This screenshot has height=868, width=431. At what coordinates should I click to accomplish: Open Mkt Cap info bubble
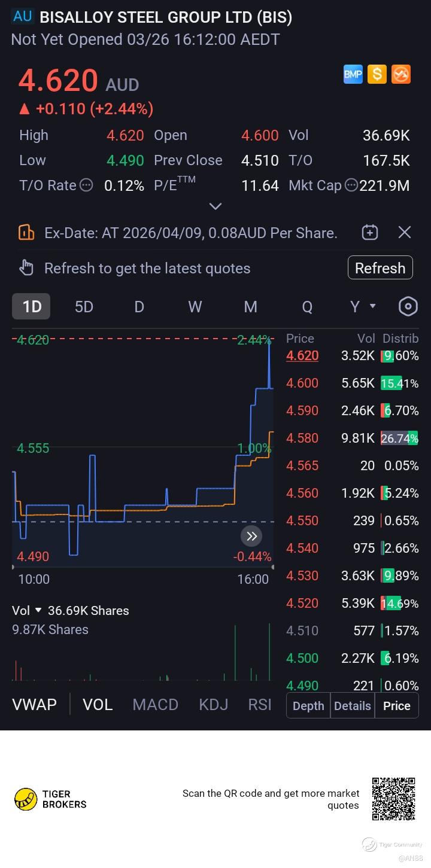pos(352,185)
